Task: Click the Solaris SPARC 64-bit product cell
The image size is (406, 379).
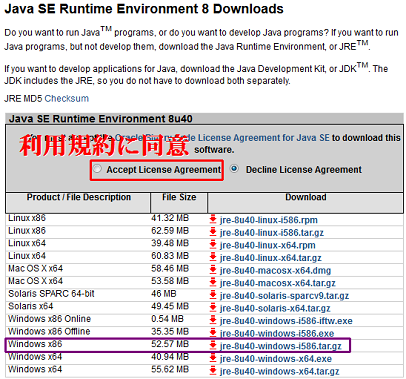Action: 51,294
